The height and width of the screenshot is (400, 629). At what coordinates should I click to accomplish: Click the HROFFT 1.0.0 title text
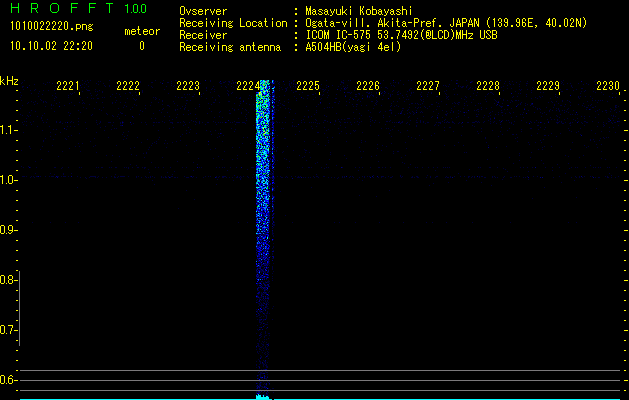[x=79, y=8]
